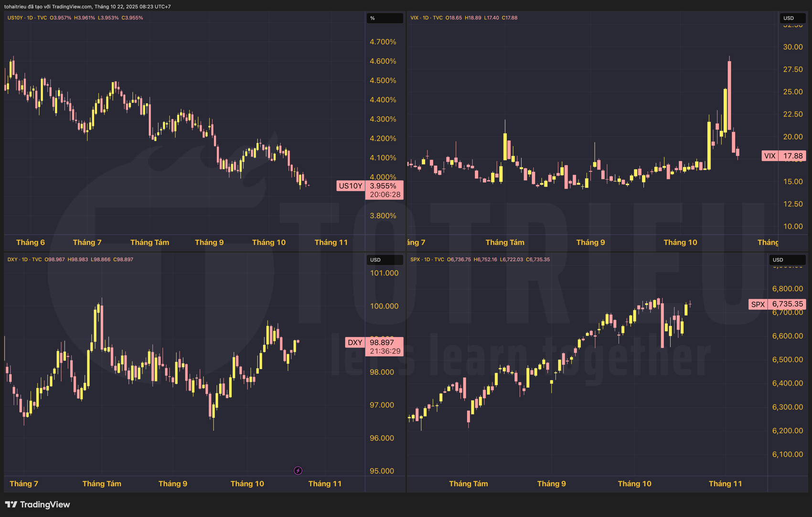
Task: Click the US10Y 1D TVC legend title
Action: pyautogui.click(x=27, y=18)
